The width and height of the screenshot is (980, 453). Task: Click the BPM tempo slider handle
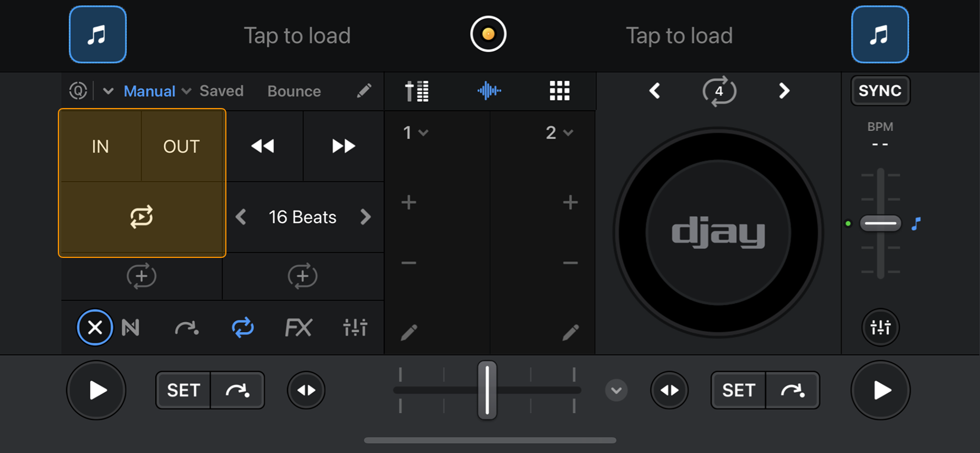point(880,223)
